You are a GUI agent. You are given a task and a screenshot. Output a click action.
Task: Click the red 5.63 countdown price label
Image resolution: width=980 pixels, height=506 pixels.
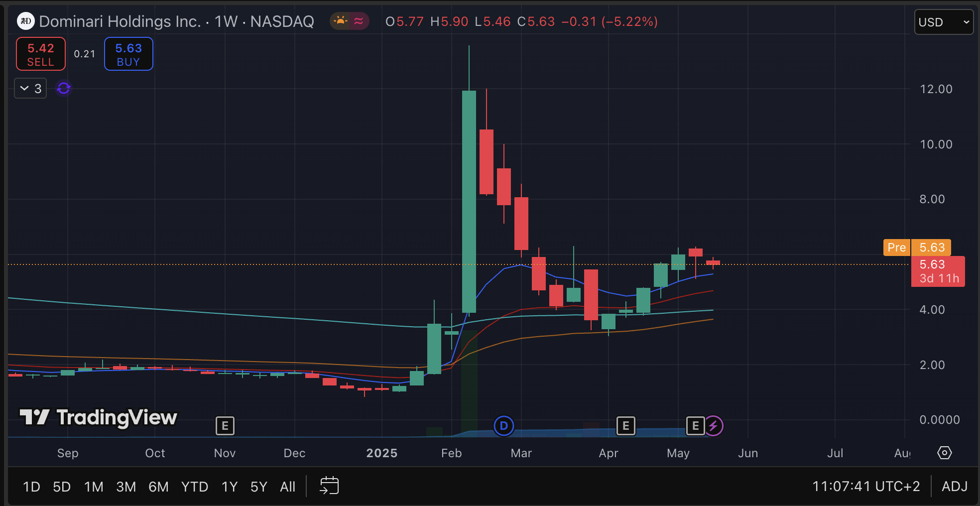pyautogui.click(x=938, y=271)
